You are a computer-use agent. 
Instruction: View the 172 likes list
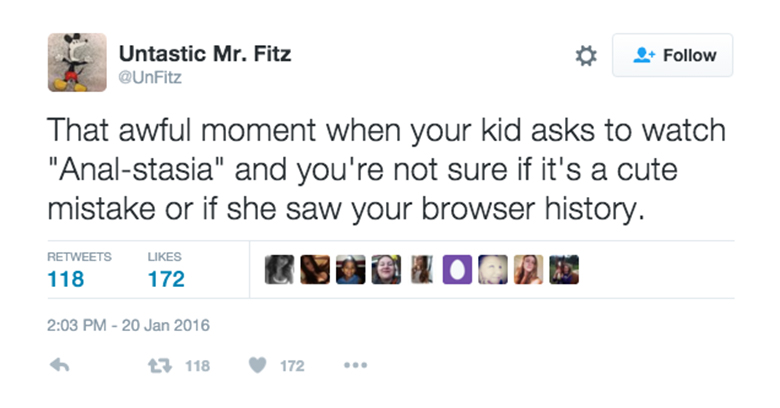166,271
